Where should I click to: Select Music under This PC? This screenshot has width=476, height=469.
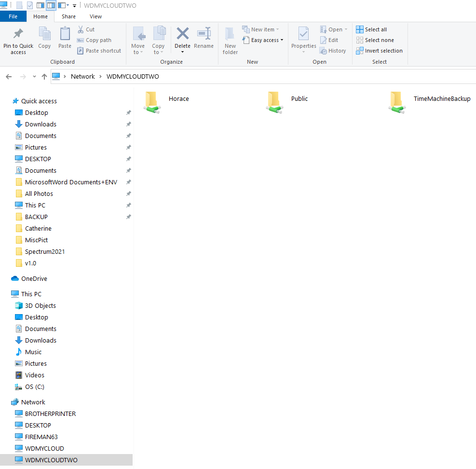click(x=28, y=352)
